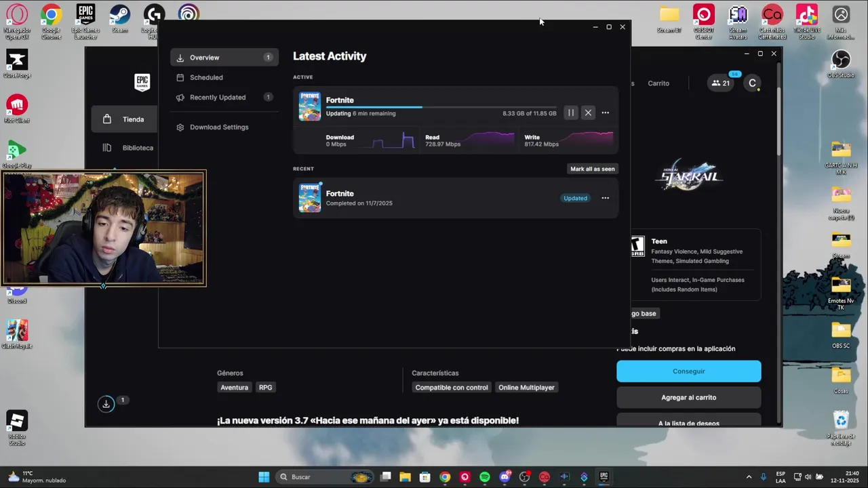Pause the Fortnite update download
The height and width of the screenshot is (488, 868).
(571, 113)
